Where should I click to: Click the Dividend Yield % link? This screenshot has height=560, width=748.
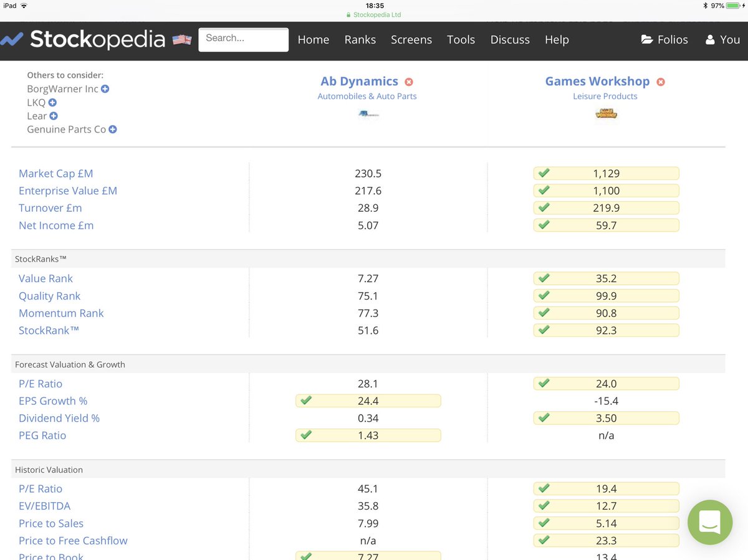tap(59, 418)
